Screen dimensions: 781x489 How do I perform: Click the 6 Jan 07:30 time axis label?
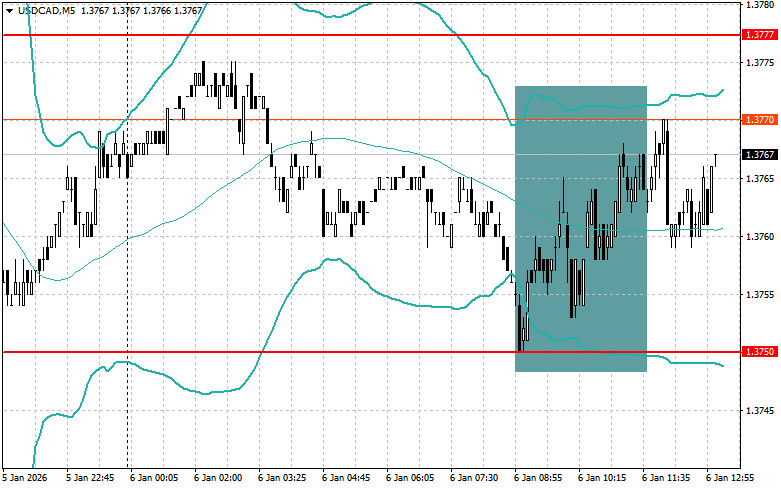point(474,478)
